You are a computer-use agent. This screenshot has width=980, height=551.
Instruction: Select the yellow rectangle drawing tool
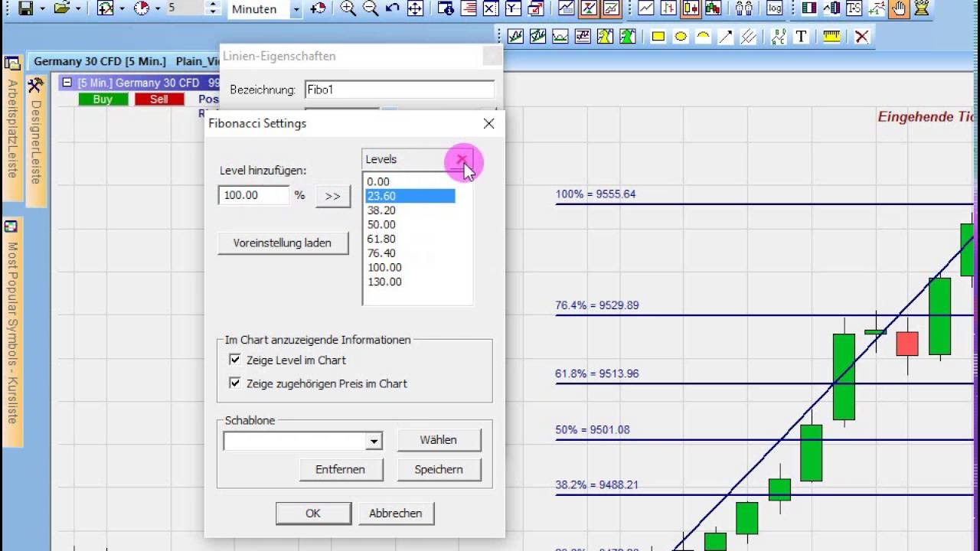point(658,37)
